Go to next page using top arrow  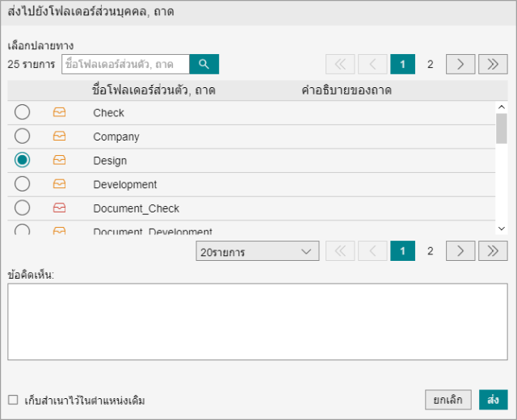pyautogui.click(x=460, y=65)
